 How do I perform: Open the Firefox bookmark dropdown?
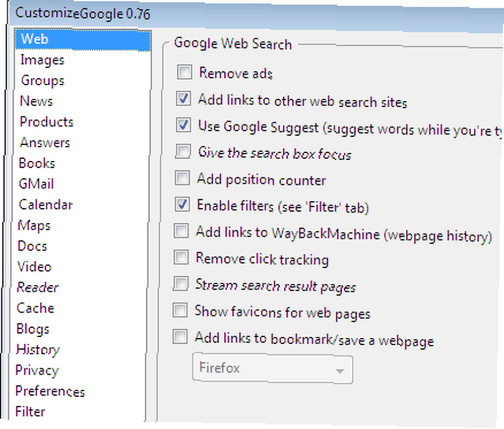[273, 369]
